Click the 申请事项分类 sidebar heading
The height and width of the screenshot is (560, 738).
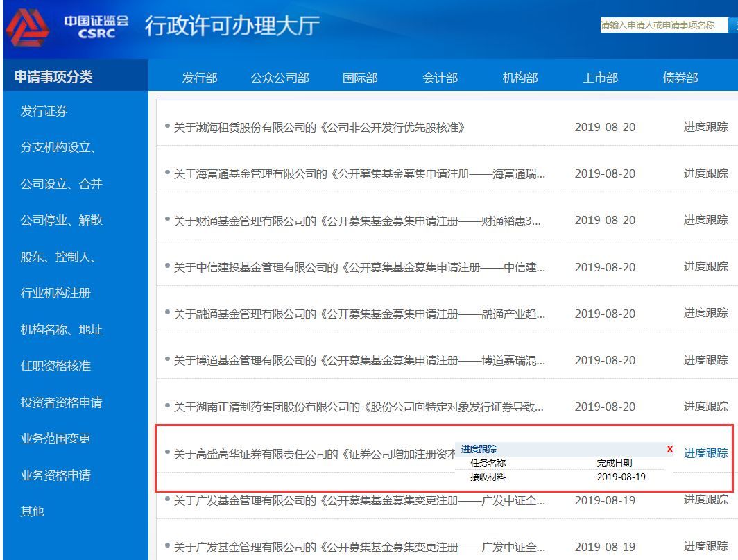pos(53,77)
